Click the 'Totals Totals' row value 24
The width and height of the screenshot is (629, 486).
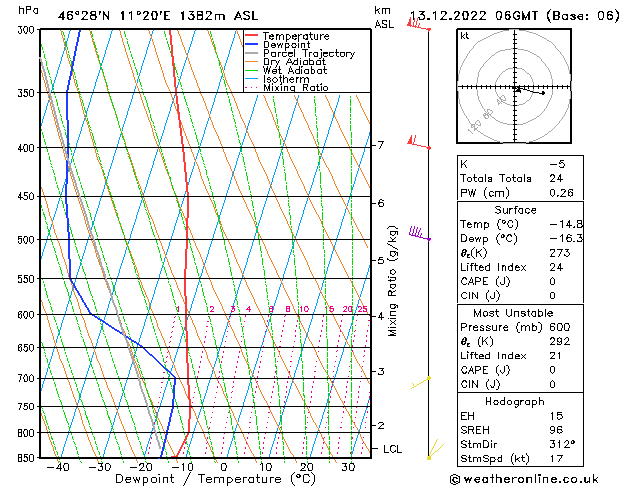point(556,178)
